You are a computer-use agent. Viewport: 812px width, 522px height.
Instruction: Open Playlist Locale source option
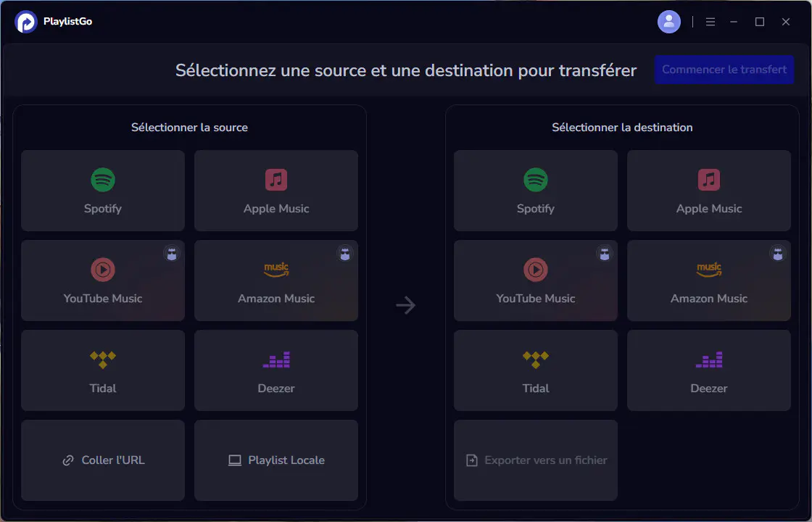pos(275,460)
